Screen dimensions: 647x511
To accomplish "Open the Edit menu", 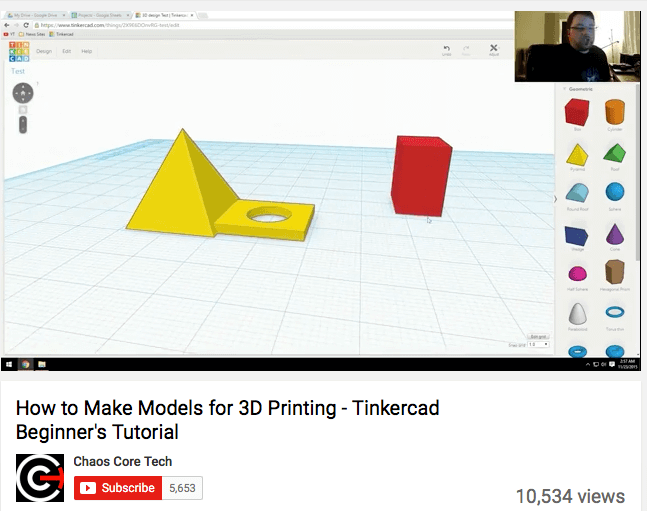I will coord(66,51).
